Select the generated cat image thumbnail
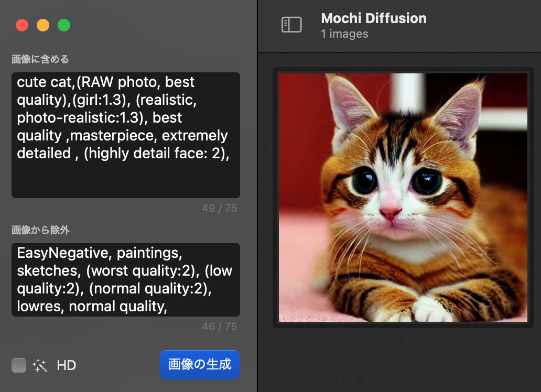Screen dimensions: 541x392 [x=403, y=197]
